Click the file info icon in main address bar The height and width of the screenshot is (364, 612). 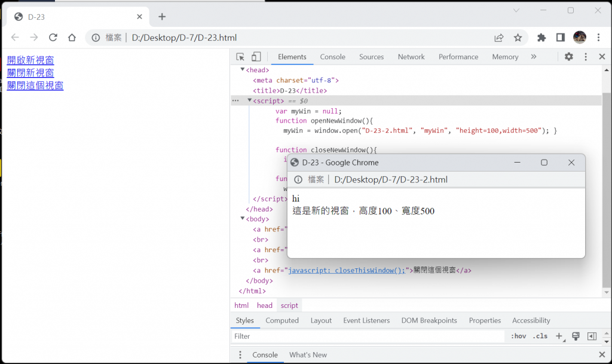tap(96, 38)
